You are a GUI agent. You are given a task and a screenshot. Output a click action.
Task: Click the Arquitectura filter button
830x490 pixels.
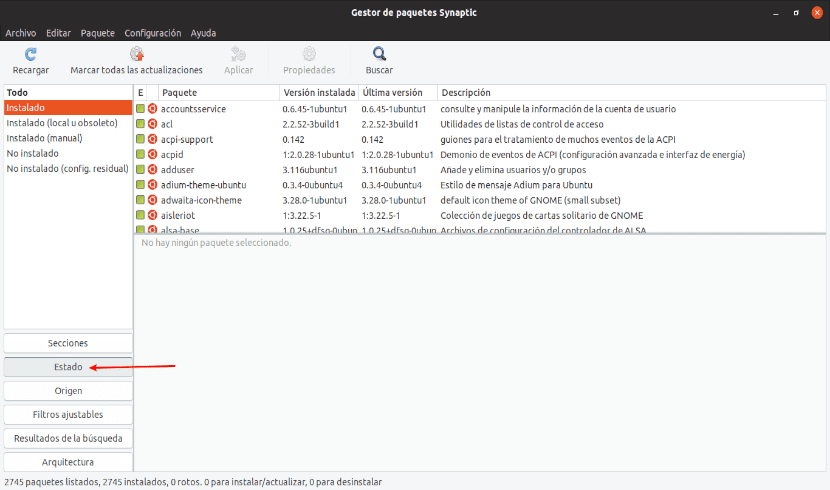pos(68,462)
